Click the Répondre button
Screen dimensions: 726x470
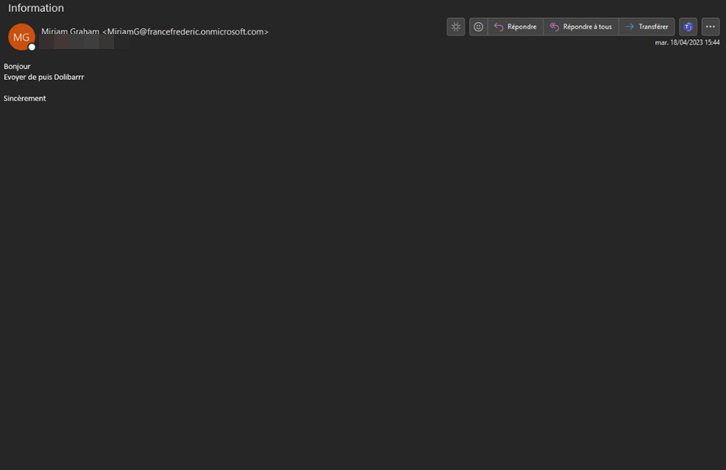(515, 27)
